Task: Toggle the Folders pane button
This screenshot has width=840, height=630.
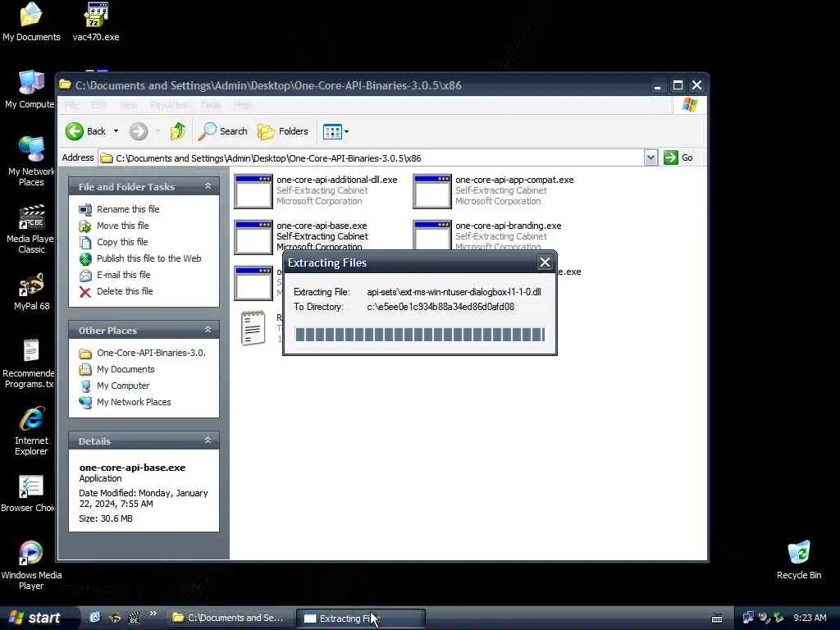Action: (283, 131)
